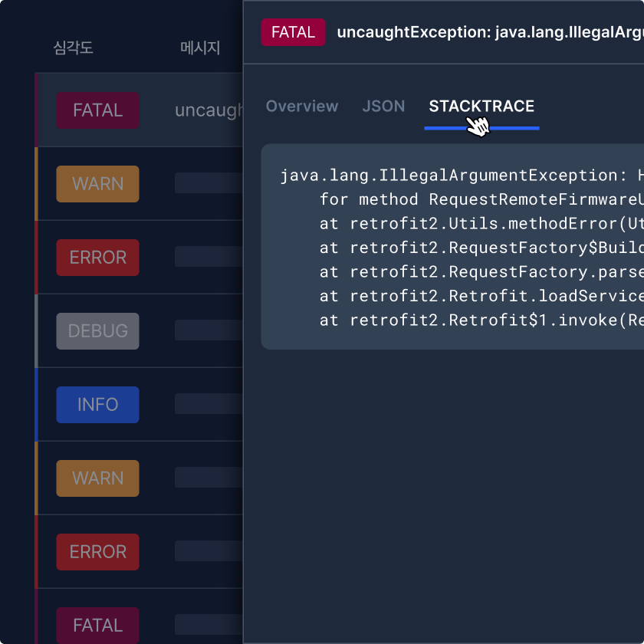Switch to the Overview tab
The width and height of the screenshot is (644, 644).
(x=301, y=107)
